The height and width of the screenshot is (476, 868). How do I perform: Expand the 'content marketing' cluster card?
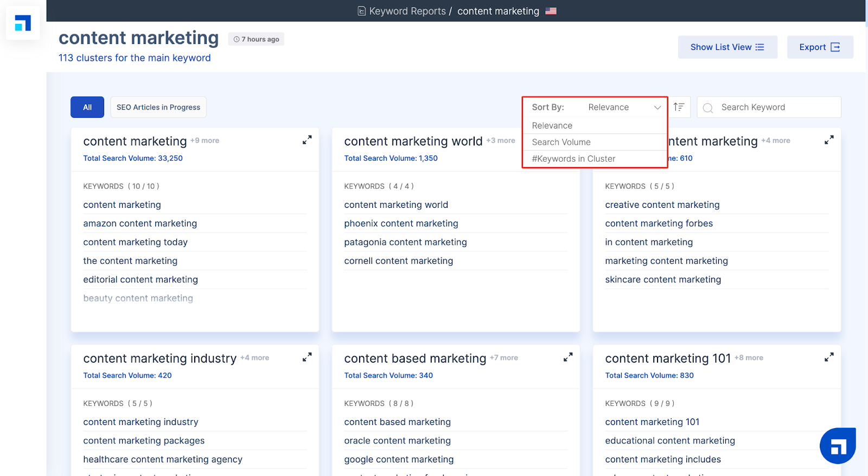click(x=307, y=140)
